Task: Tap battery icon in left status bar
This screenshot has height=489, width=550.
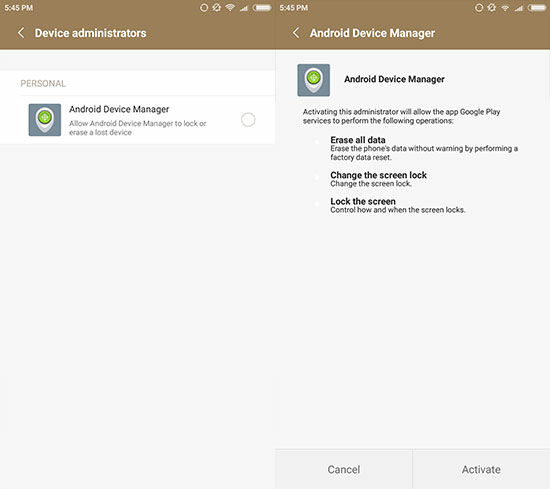Action: tap(262, 7)
